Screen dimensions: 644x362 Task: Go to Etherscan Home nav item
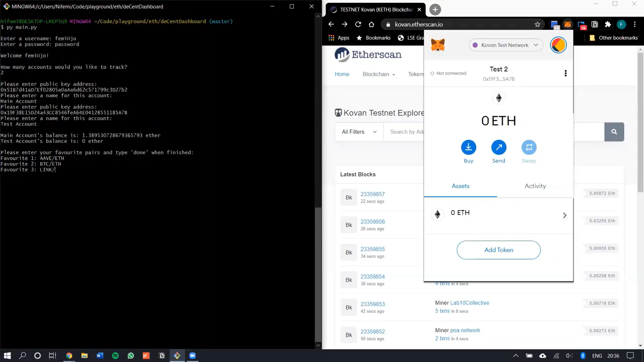coord(342,74)
